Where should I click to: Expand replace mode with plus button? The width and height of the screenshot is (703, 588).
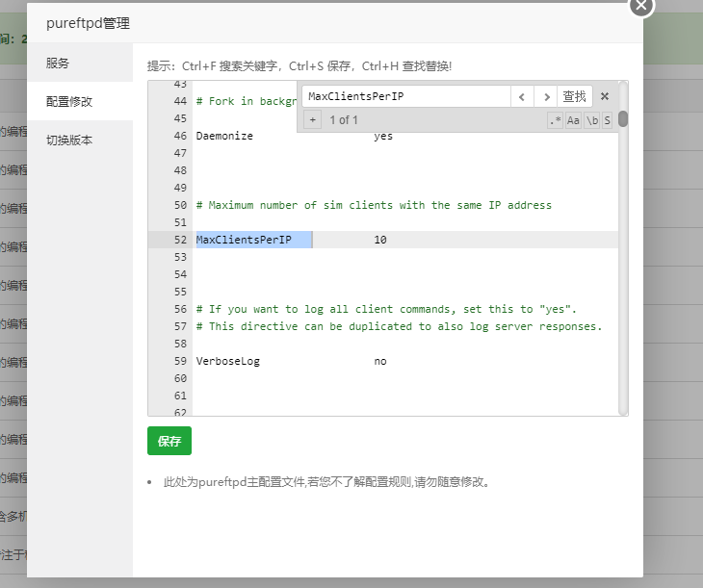[x=312, y=120]
